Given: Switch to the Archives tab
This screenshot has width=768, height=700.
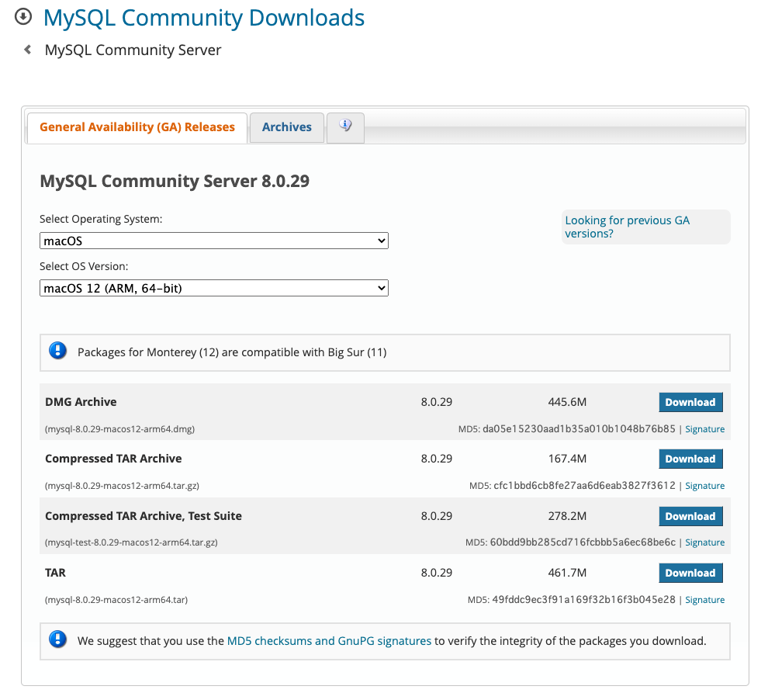Looking at the screenshot, I should tap(286, 127).
